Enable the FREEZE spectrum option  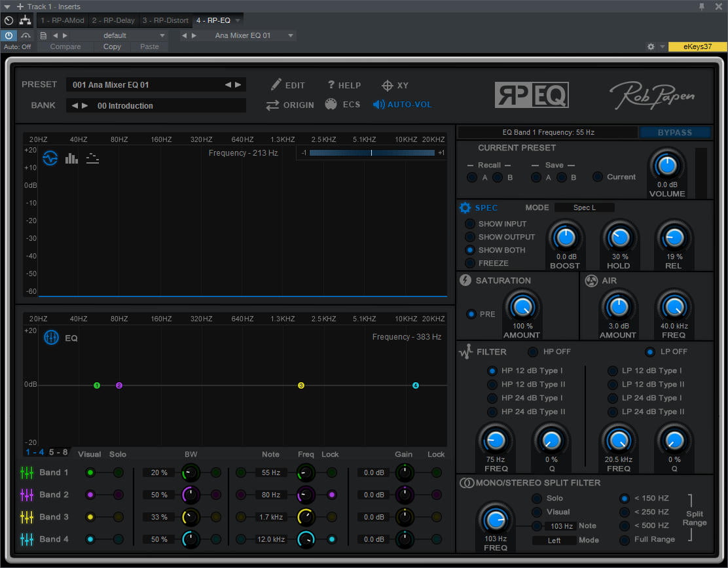[470, 263]
